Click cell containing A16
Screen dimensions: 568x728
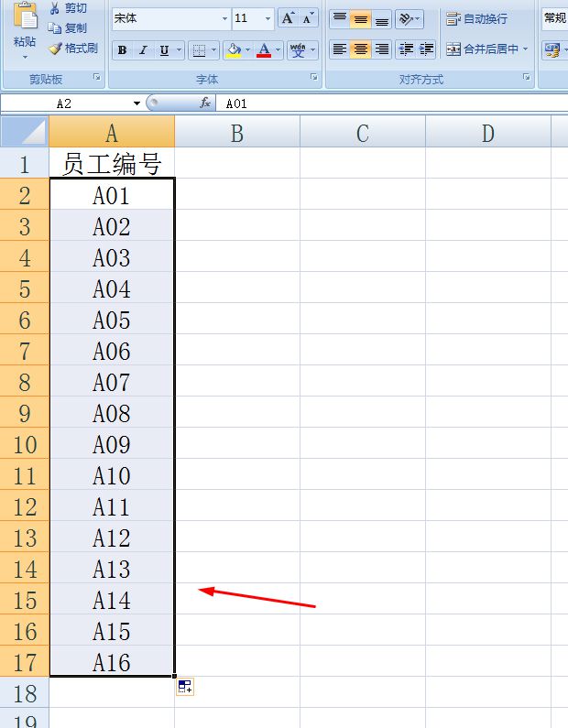[x=112, y=661]
